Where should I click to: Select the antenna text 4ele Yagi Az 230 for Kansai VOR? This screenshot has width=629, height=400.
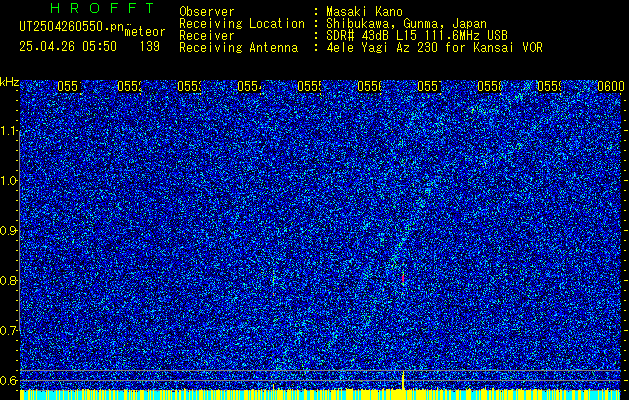pyautogui.click(x=434, y=48)
